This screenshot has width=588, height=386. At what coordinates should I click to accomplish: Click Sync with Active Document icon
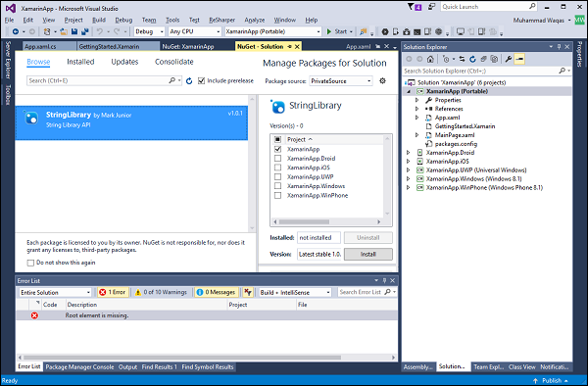click(x=462, y=59)
